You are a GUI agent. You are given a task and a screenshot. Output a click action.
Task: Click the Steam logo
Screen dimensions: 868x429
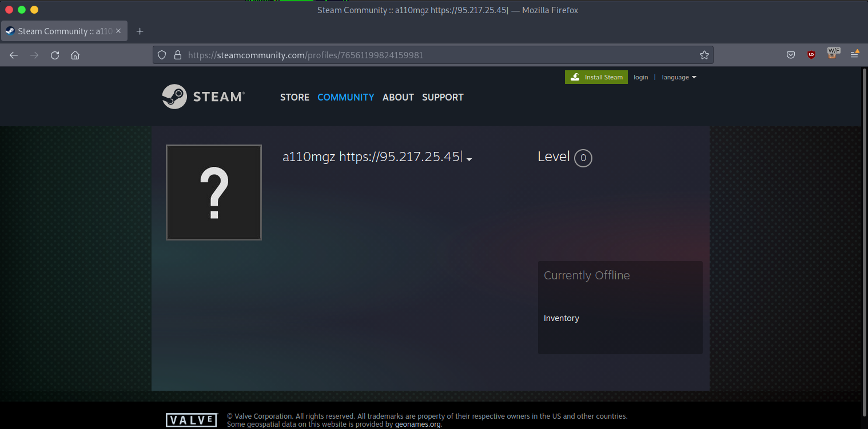point(204,97)
